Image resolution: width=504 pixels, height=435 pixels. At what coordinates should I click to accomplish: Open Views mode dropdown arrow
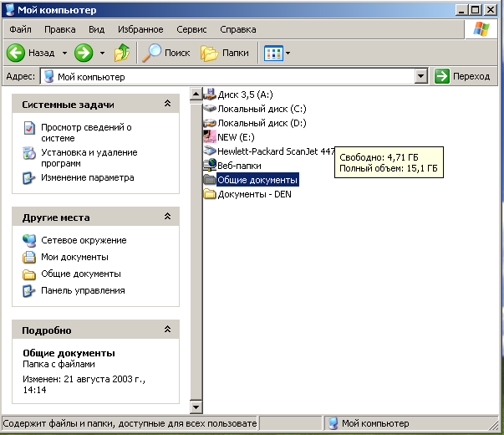pyautogui.click(x=288, y=53)
